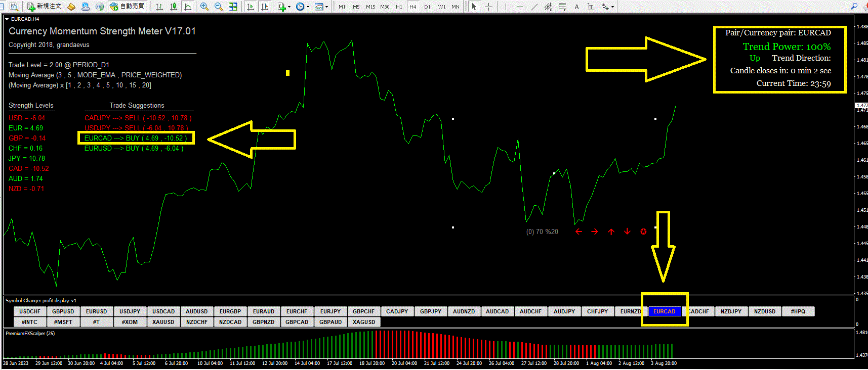
Task: Switch chart symbol to XAUUSD
Action: pos(163,322)
